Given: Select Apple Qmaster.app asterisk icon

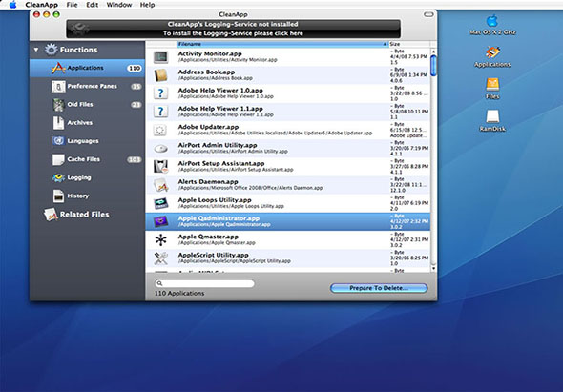Looking at the screenshot, I should pyautogui.click(x=160, y=239).
